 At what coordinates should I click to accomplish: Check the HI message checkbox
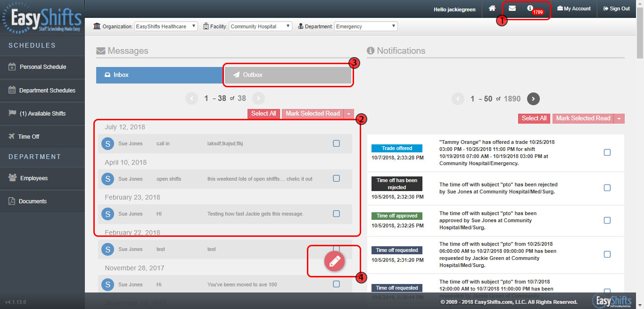tap(336, 214)
